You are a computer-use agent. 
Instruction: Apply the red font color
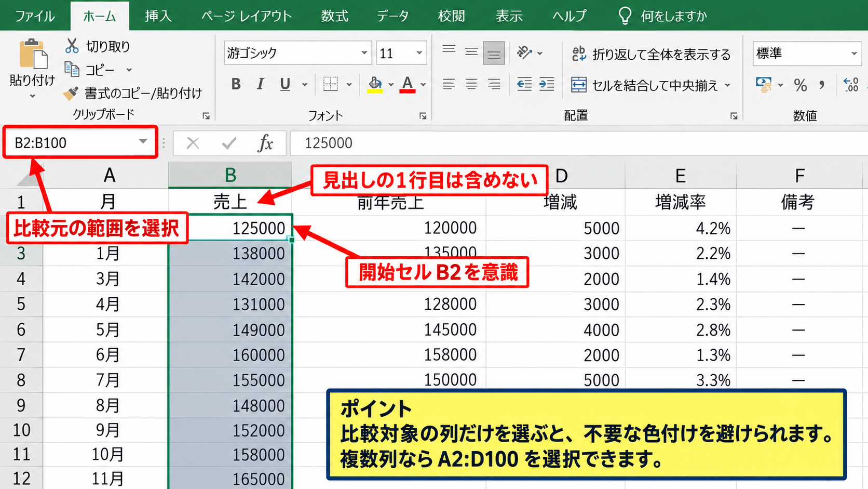click(x=408, y=84)
